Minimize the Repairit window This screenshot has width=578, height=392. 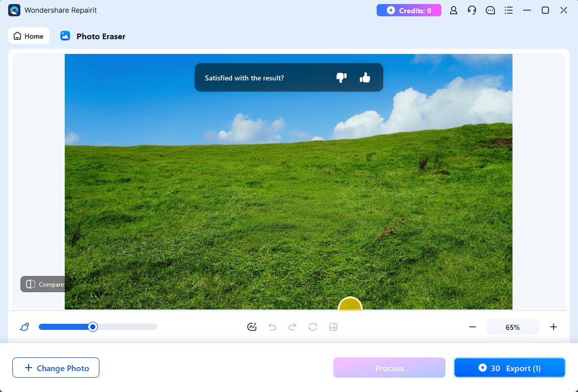coord(527,10)
